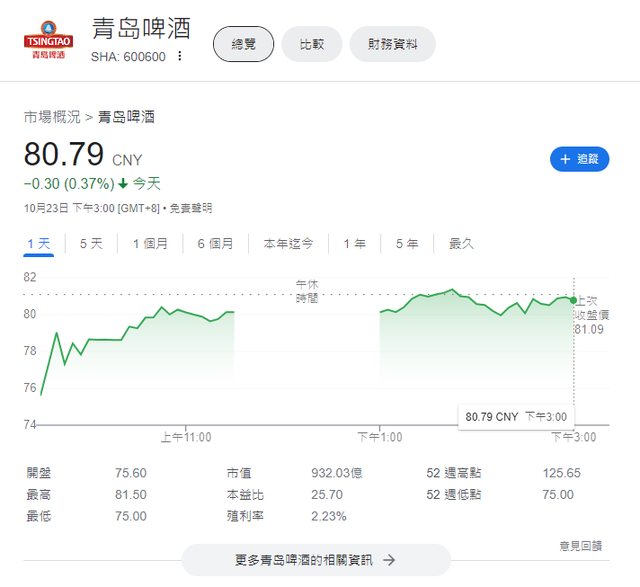This screenshot has width=640, height=587.
Task: Switch chart to 5 年 range
Action: click(407, 243)
